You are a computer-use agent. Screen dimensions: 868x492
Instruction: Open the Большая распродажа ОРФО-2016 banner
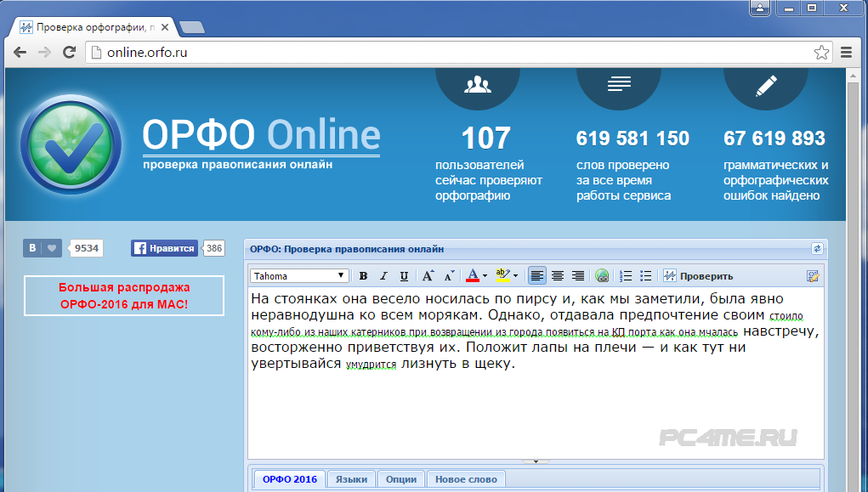124,296
